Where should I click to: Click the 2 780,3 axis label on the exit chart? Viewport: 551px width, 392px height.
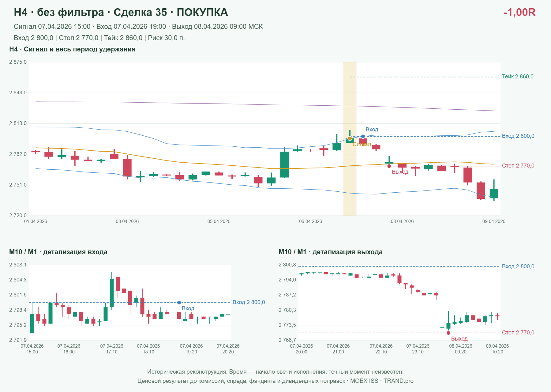tap(287, 310)
